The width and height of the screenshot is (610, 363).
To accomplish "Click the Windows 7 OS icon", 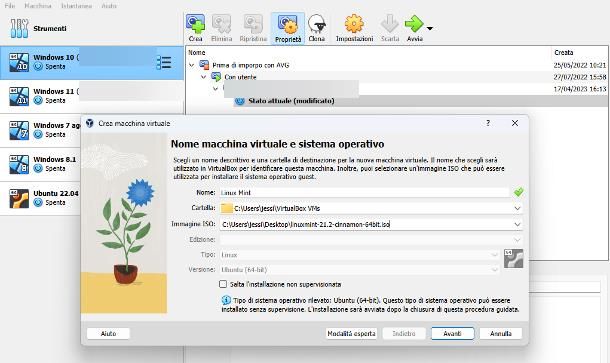I will 19,130.
